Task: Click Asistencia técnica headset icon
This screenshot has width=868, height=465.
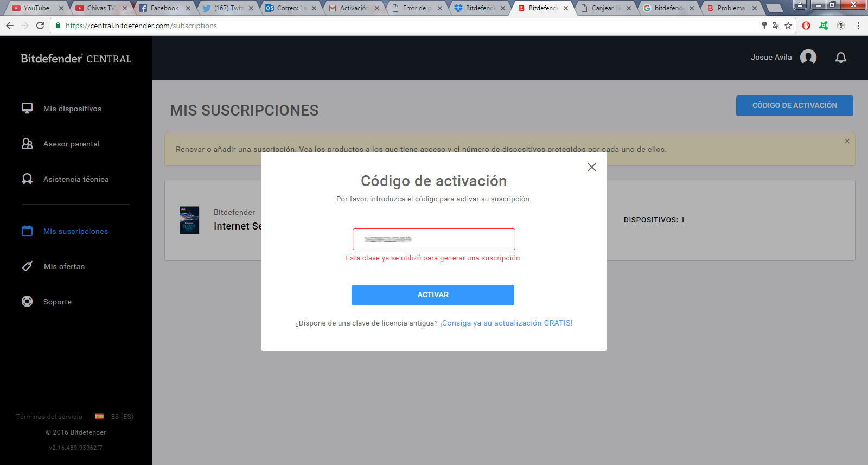Action: pos(27,179)
